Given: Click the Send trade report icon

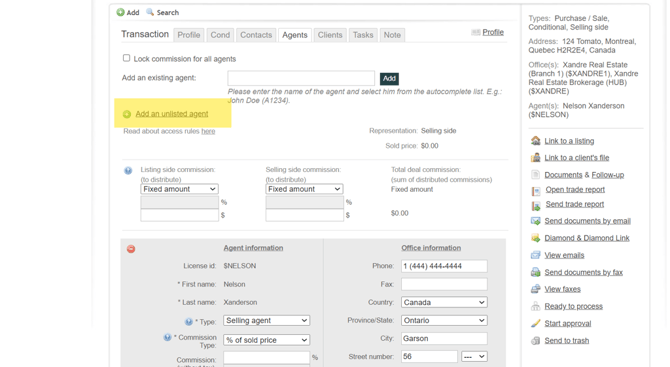Looking at the screenshot, I should click(536, 206).
